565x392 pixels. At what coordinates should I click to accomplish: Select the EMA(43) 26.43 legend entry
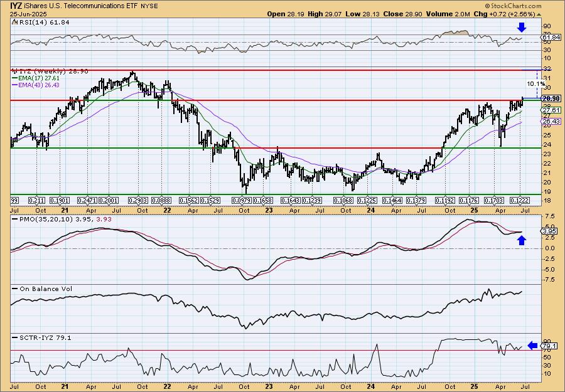point(36,85)
